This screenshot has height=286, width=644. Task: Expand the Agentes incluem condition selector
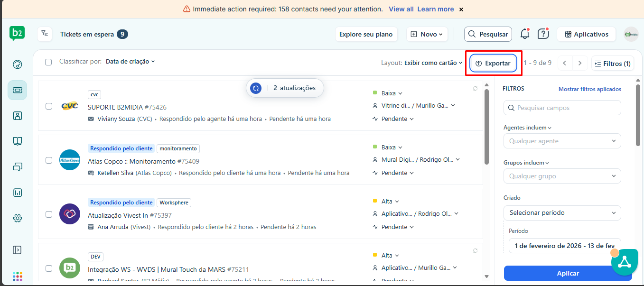(x=528, y=128)
